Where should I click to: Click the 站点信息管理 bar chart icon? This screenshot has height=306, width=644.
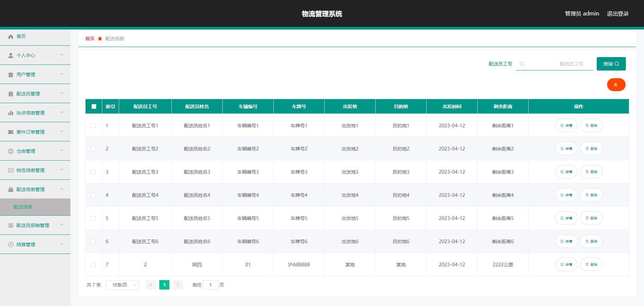[x=11, y=113]
